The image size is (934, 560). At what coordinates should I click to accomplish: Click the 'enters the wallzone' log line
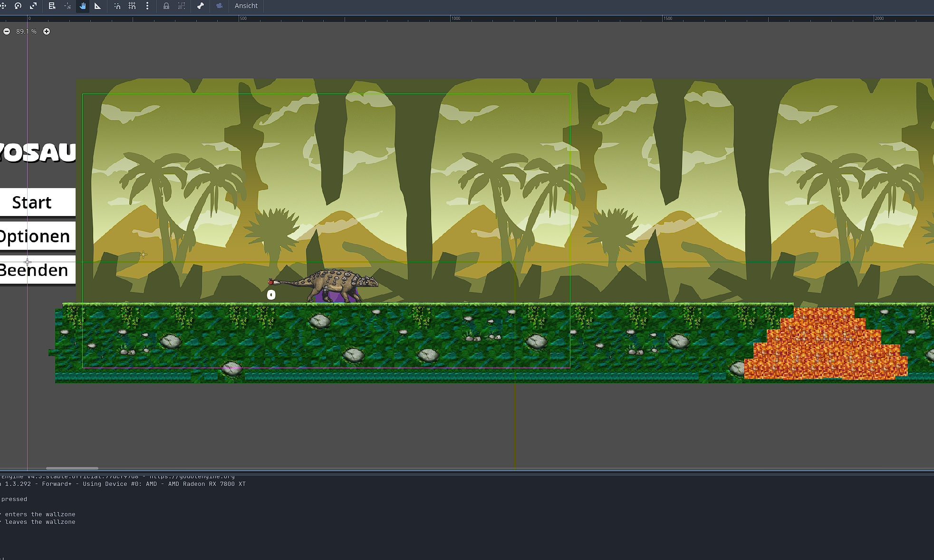tap(38, 514)
